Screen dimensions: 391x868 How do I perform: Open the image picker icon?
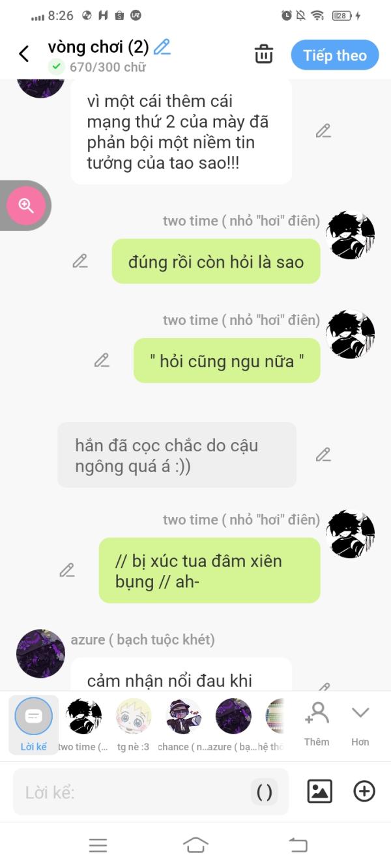[x=320, y=791]
